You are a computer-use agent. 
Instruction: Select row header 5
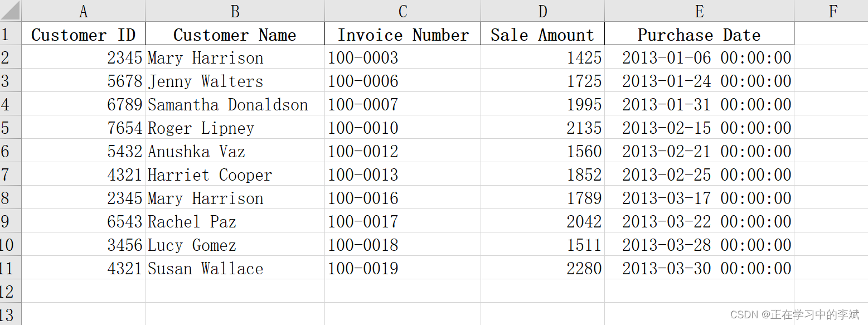(11, 128)
